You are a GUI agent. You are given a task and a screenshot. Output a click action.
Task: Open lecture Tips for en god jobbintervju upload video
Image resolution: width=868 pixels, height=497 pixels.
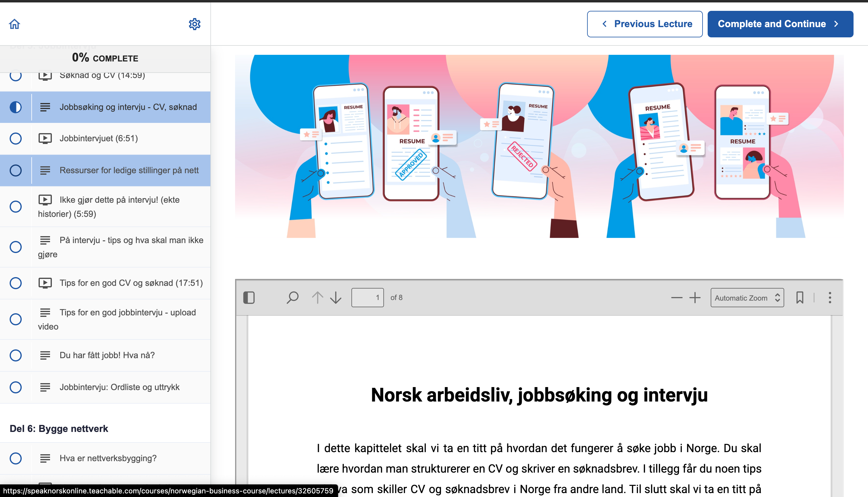tap(105, 319)
